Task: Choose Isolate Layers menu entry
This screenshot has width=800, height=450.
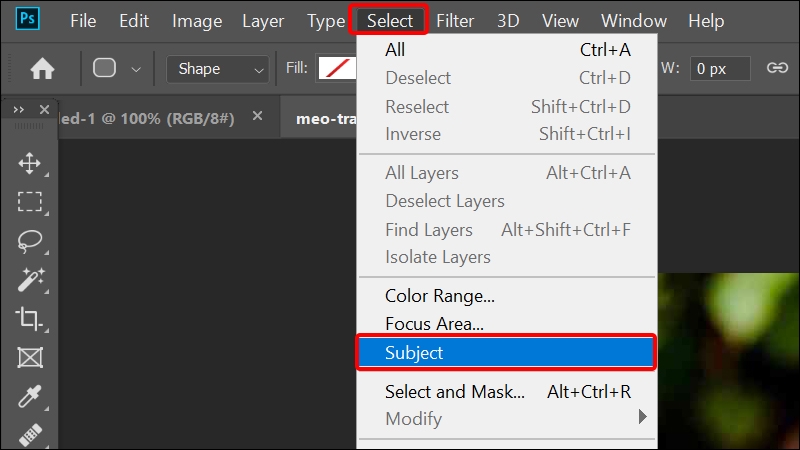Action: point(507,257)
